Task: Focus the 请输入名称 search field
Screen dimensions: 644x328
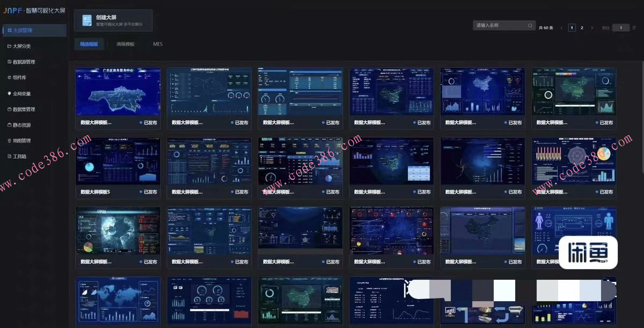Action: pos(504,25)
